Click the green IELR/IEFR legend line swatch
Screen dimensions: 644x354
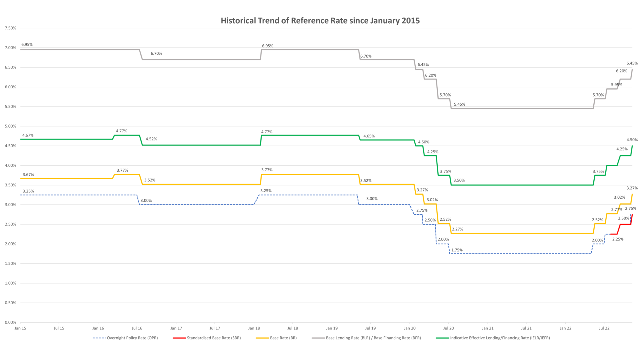click(442, 338)
